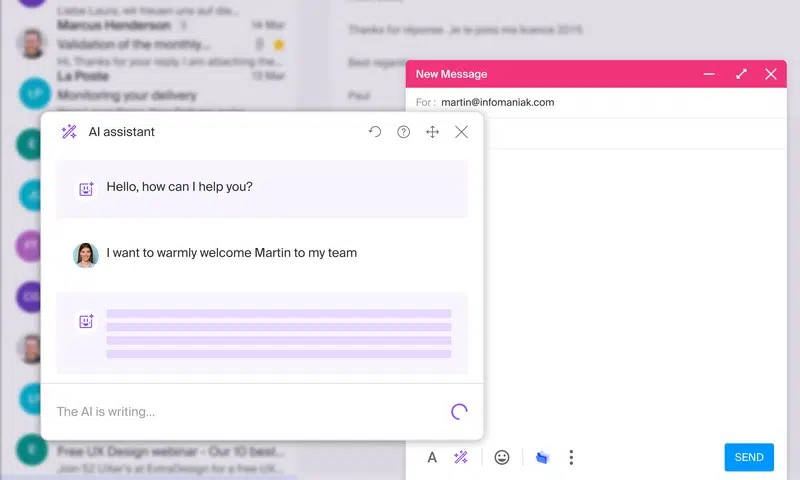Click the recipient field with martin@infomaniak.com
Screen dimensions: 800x480
(596, 103)
